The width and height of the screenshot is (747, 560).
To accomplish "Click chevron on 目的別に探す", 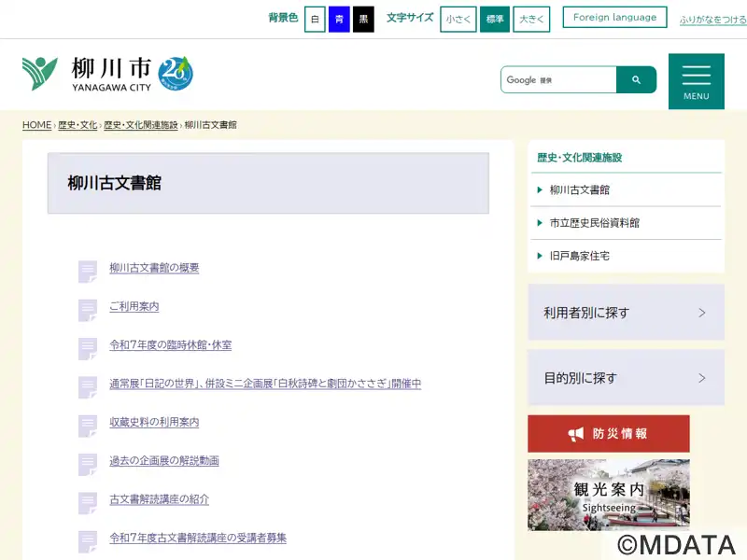I will pyautogui.click(x=702, y=378).
